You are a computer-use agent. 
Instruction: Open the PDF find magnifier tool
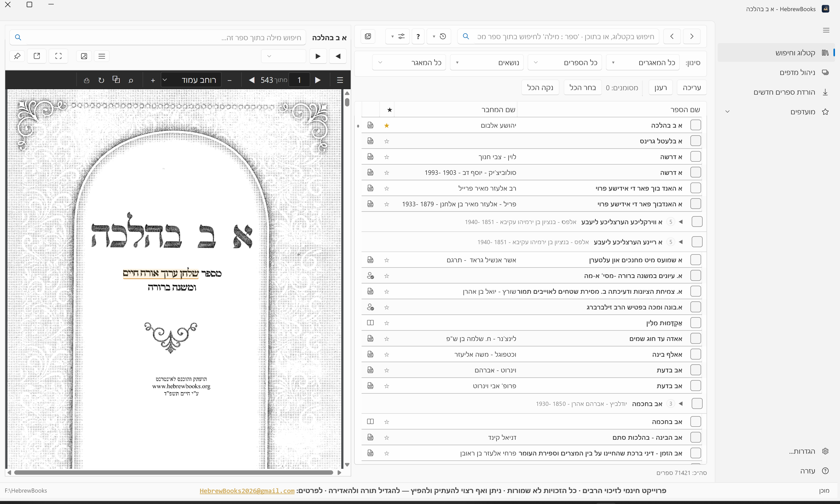coord(131,80)
